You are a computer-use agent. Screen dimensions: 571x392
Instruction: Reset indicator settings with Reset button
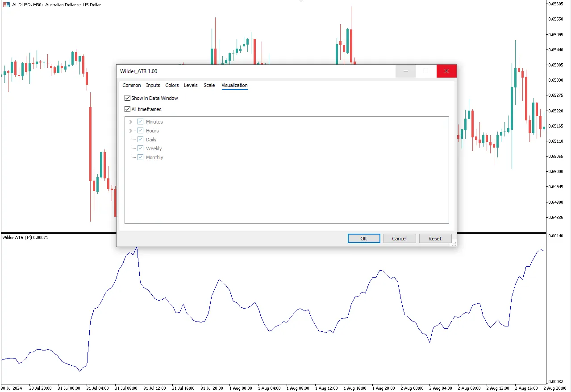435,239
